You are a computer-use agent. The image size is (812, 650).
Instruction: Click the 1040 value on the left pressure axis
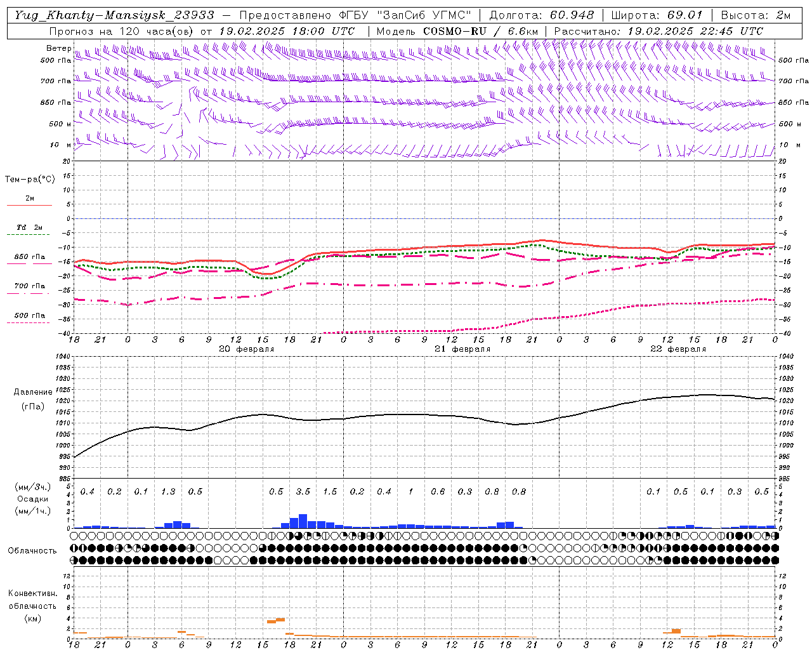pyautogui.click(x=63, y=357)
